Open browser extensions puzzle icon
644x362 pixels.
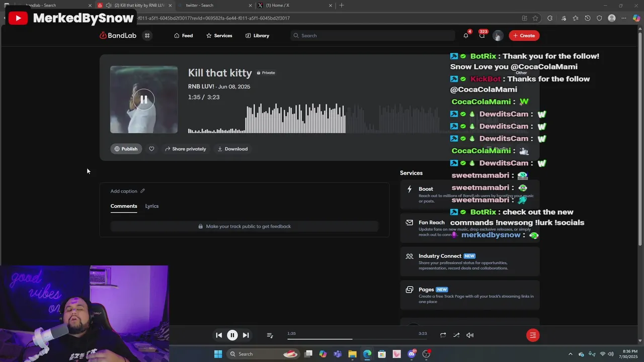tap(550, 18)
